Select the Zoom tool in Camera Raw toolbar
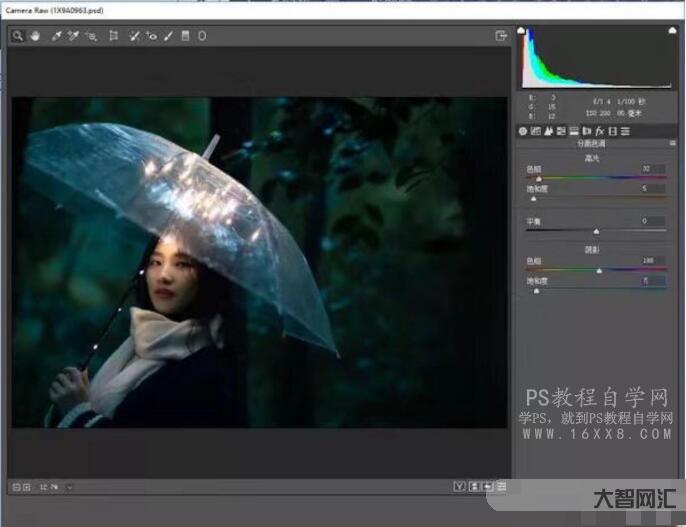 pyautogui.click(x=18, y=36)
